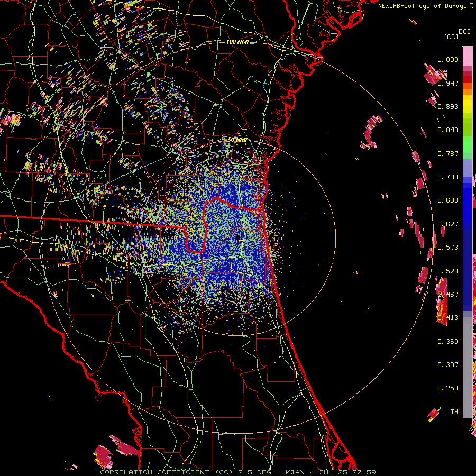Click the DCC product label above the legend
Viewport: 476px width, 476px height.
coord(464,32)
